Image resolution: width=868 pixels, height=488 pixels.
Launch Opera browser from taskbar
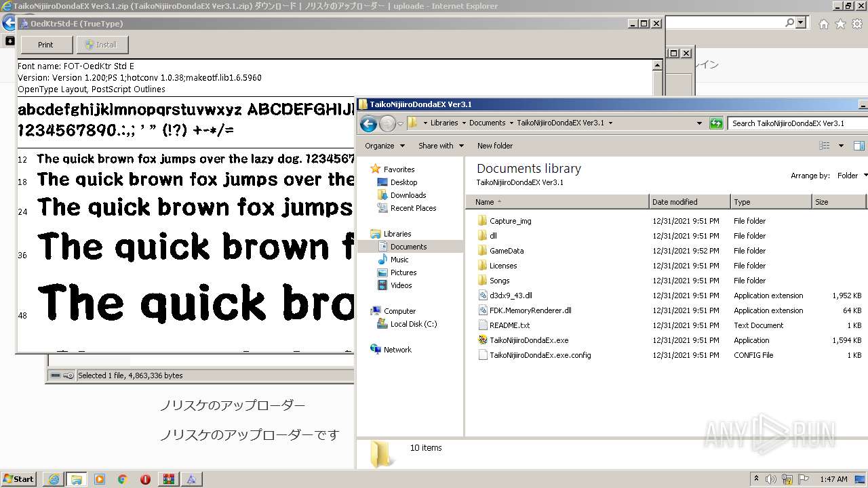pyautogui.click(x=145, y=479)
